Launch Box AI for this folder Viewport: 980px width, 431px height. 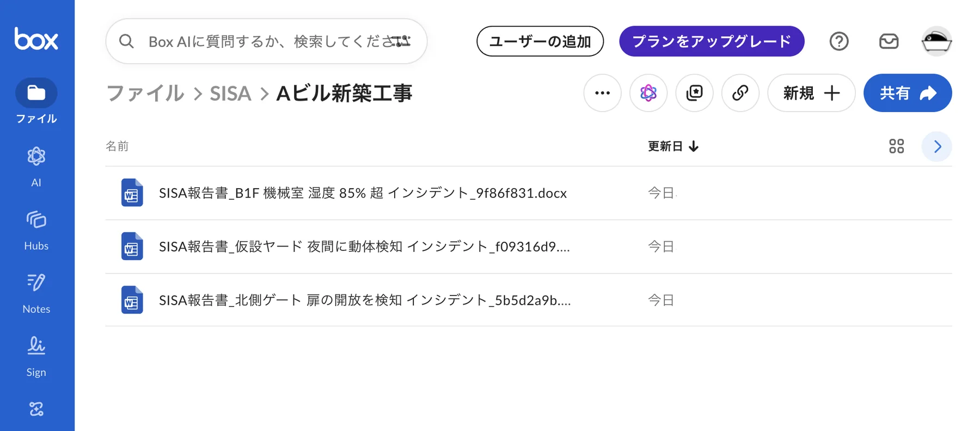click(x=648, y=93)
